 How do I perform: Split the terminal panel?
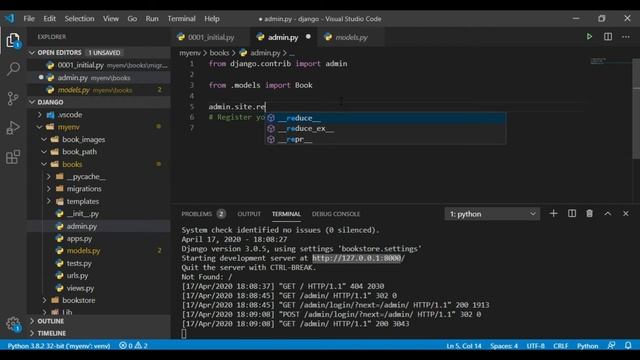572,213
